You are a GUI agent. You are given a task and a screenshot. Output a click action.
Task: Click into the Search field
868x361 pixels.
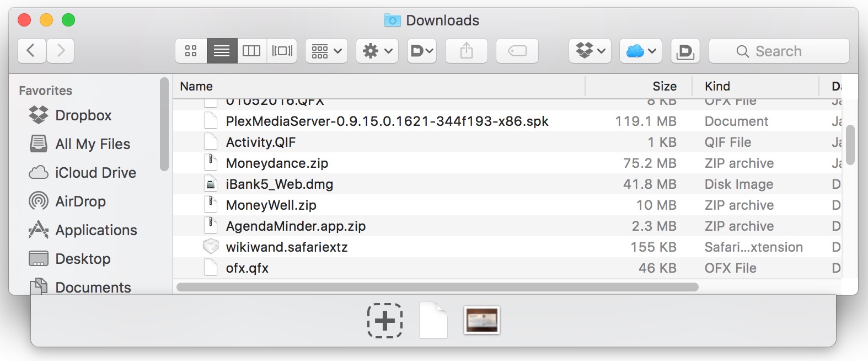(779, 51)
